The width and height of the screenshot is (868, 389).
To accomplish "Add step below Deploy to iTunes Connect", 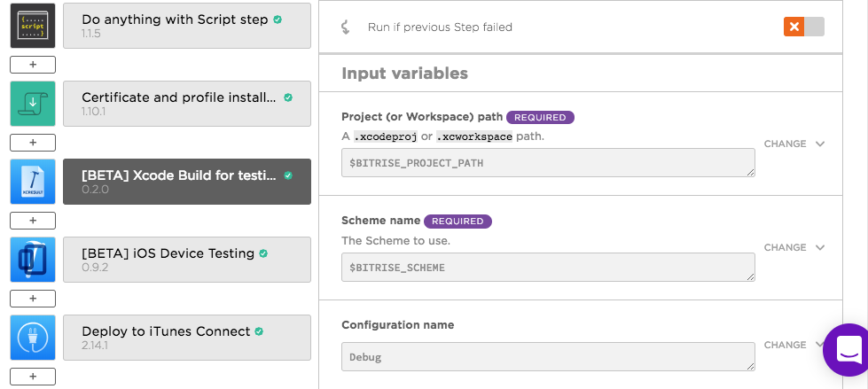I will click(33, 377).
